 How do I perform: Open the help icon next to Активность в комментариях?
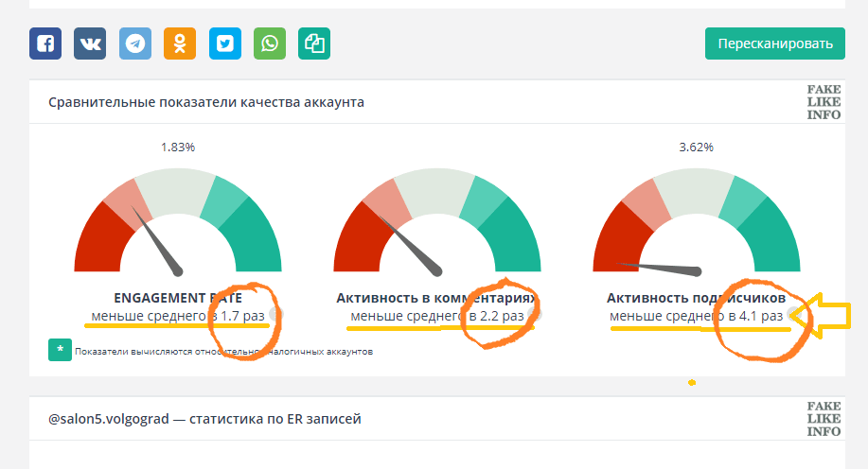click(x=535, y=315)
